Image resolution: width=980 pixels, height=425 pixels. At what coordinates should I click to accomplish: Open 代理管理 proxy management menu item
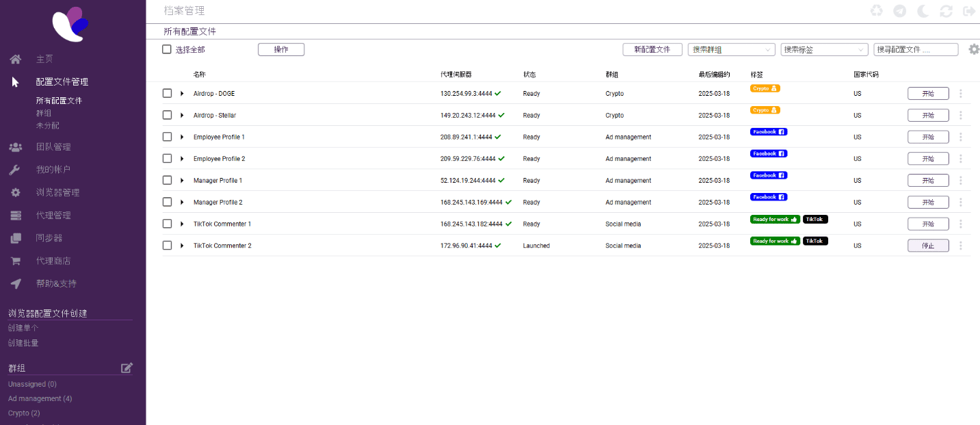(x=53, y=216)
